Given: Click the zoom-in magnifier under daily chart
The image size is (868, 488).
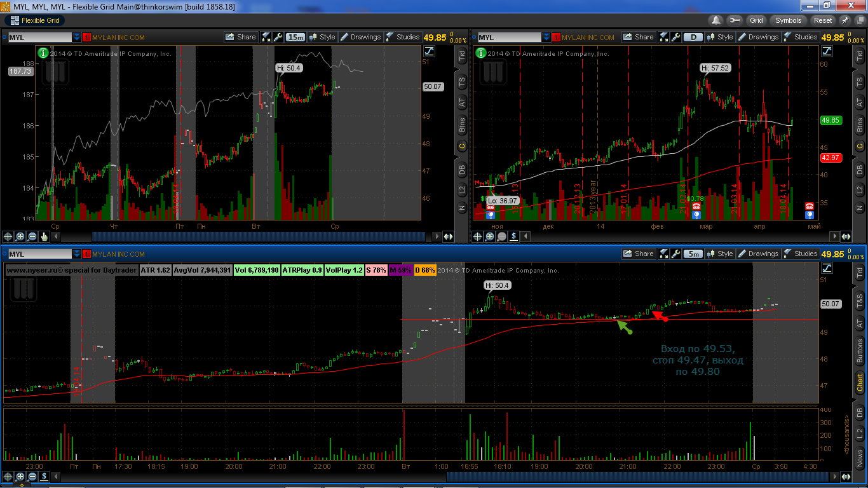Looking at the screenshot, I should click(x=490, y=236).
